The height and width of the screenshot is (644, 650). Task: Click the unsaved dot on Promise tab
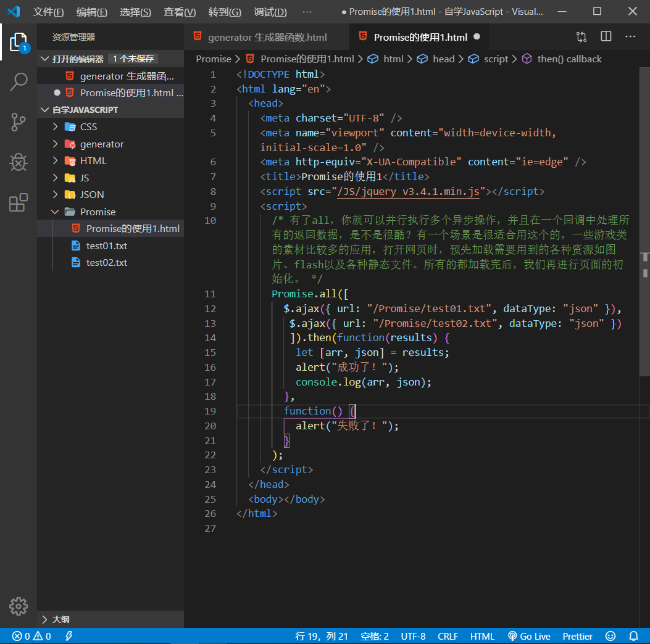click(x=477, y=37)
